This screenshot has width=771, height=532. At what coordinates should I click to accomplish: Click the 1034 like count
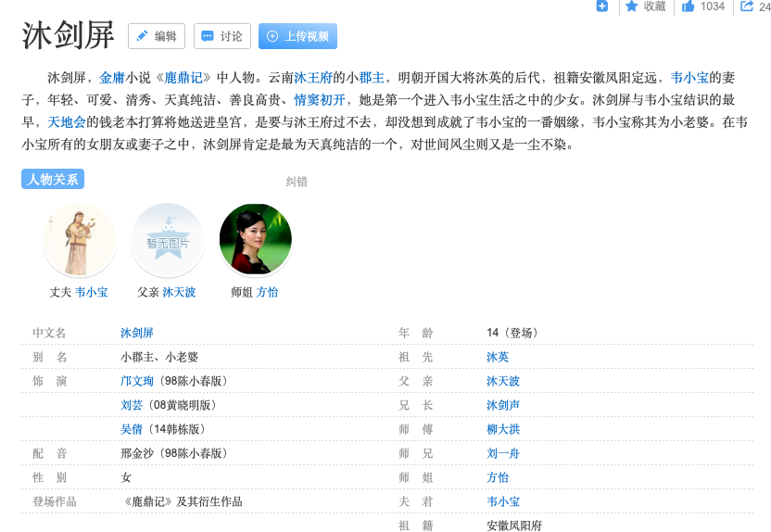(713, 6)
